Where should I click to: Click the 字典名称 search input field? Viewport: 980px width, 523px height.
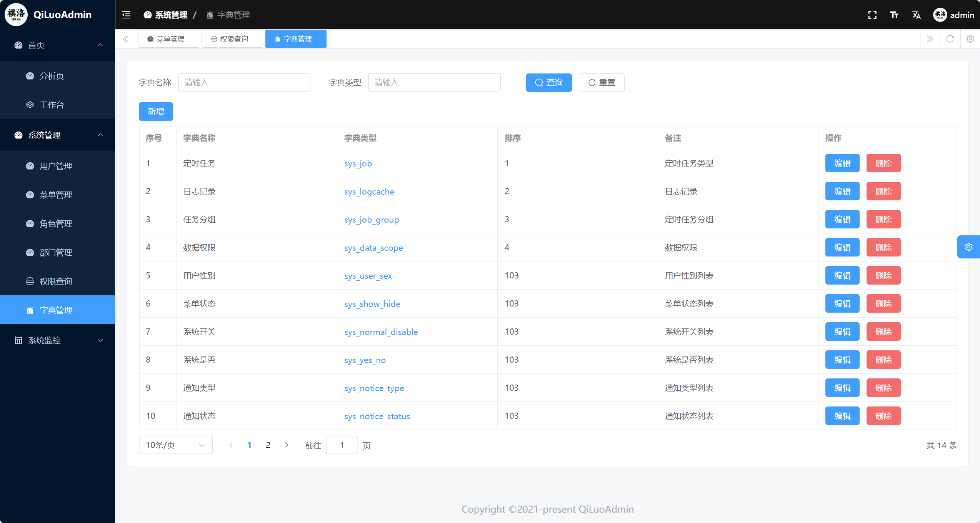244,82
